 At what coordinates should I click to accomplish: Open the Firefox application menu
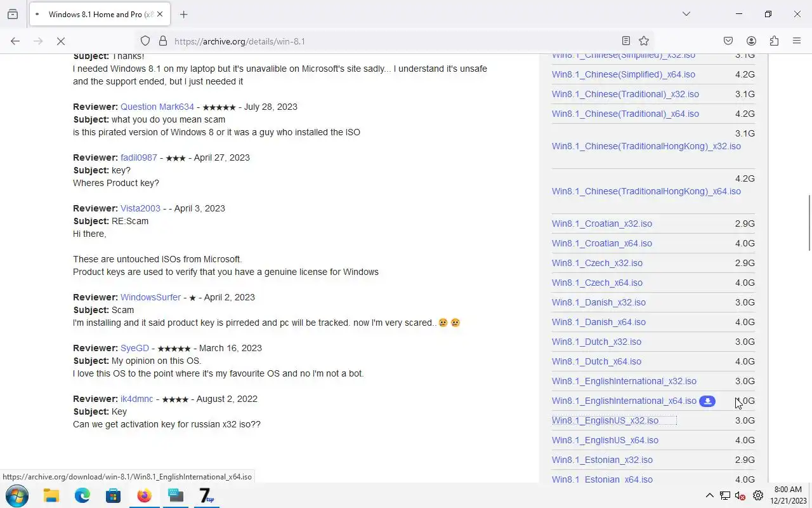pyautogui.click(x=797, y=41)
